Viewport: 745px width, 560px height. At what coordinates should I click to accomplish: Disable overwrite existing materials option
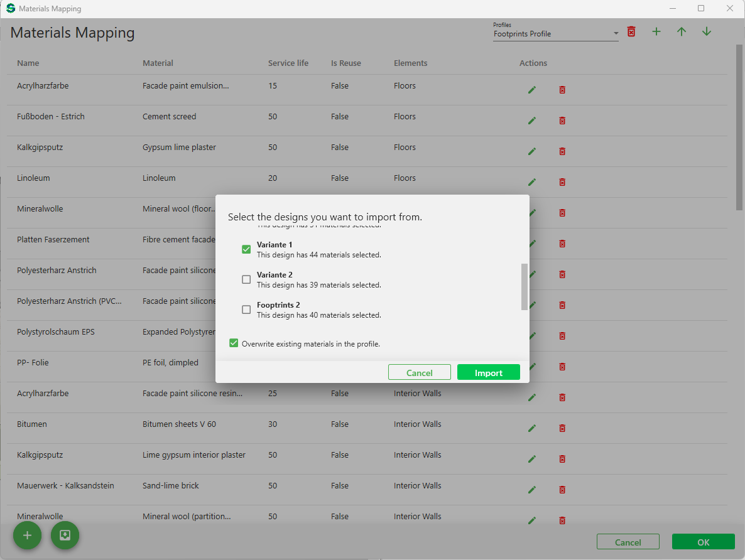pyautogui.click(x=234, y=343)
